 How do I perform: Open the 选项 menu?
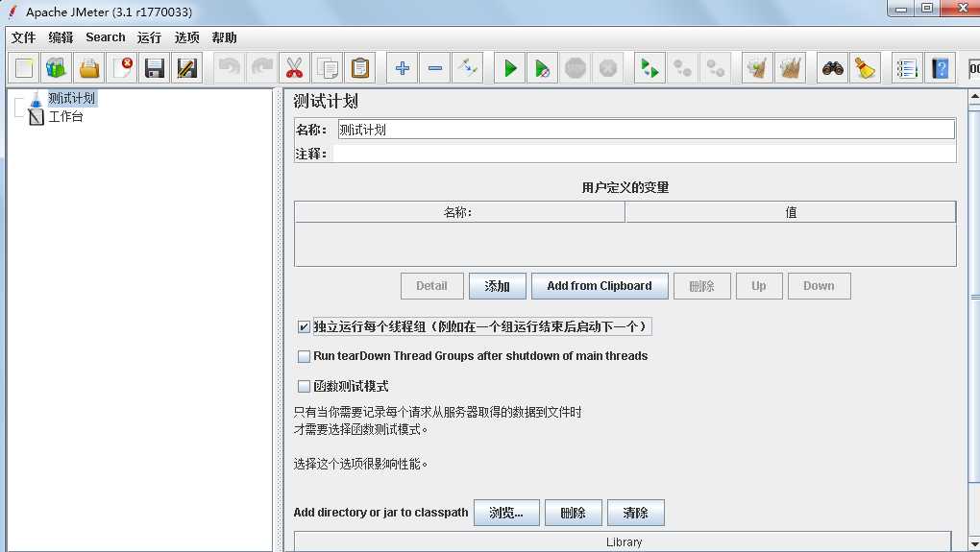pyautogui.click(x=187, y=37)
